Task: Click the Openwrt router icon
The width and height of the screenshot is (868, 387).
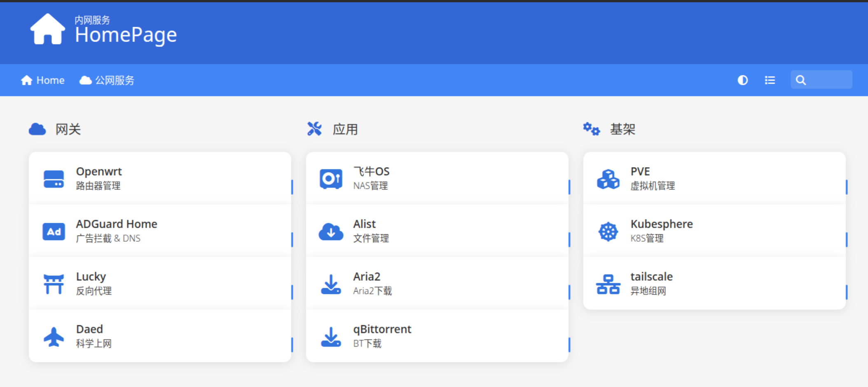Action: [x=54, y=179]
